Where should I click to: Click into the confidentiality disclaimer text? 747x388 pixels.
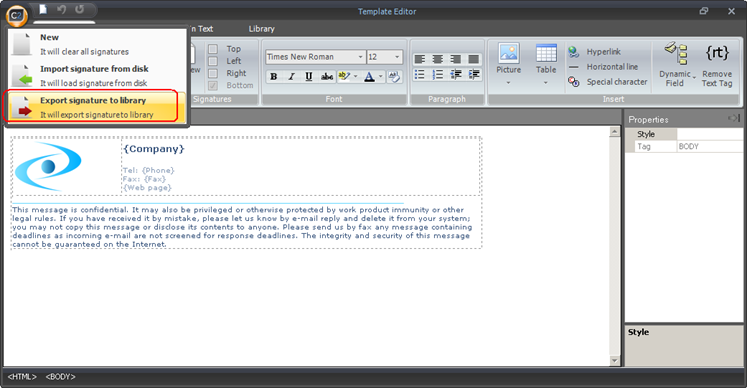click(242, 227)
